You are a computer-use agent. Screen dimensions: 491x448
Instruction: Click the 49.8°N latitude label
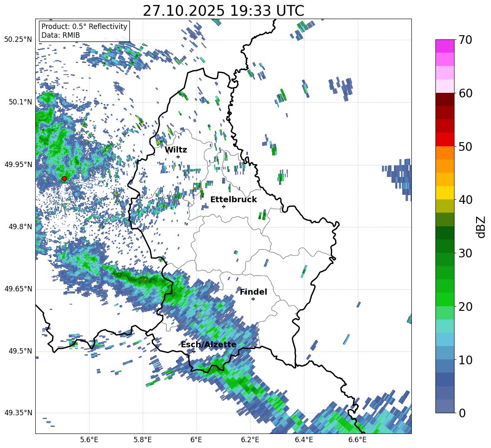(x=20, y=227)
